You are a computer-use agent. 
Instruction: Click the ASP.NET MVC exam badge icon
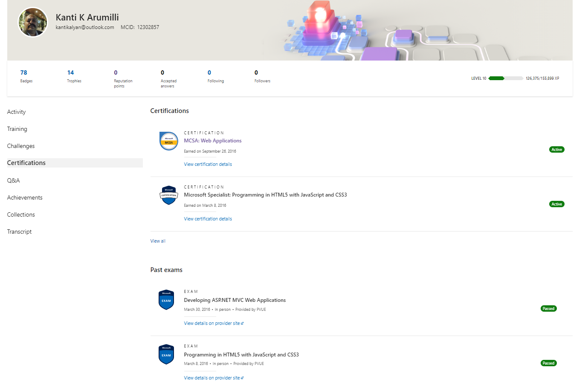[166, 300]
